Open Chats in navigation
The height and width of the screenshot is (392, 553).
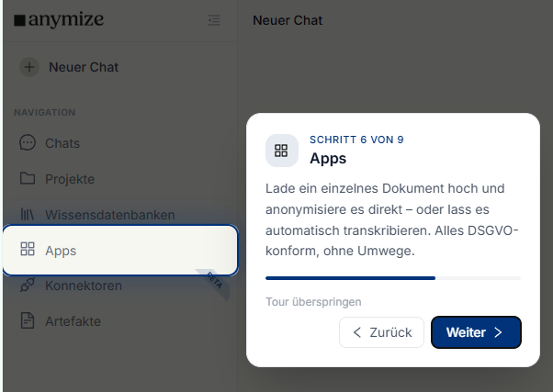pyautogui.click(x=62, y=143)
